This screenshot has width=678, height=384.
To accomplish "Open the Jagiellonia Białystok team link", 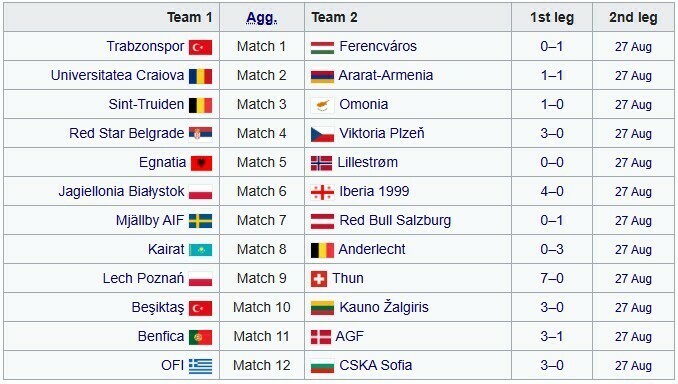I will [x=121, y=192].
